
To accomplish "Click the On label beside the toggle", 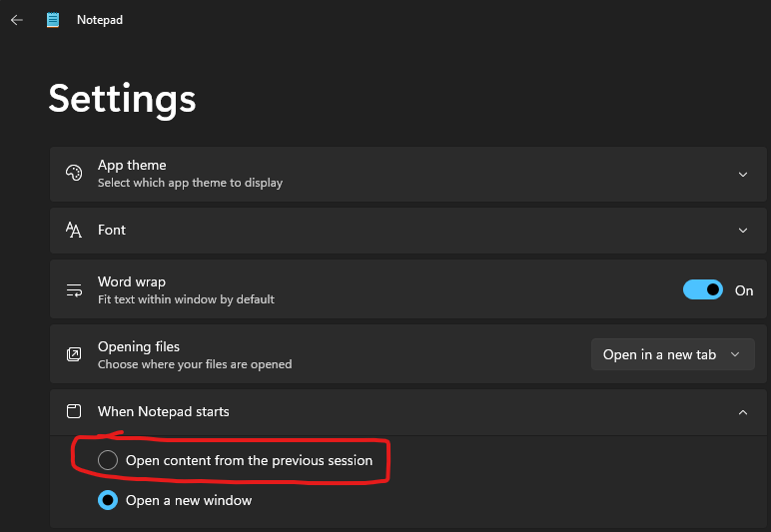I will pyautogui.click(x=744, y=290).
